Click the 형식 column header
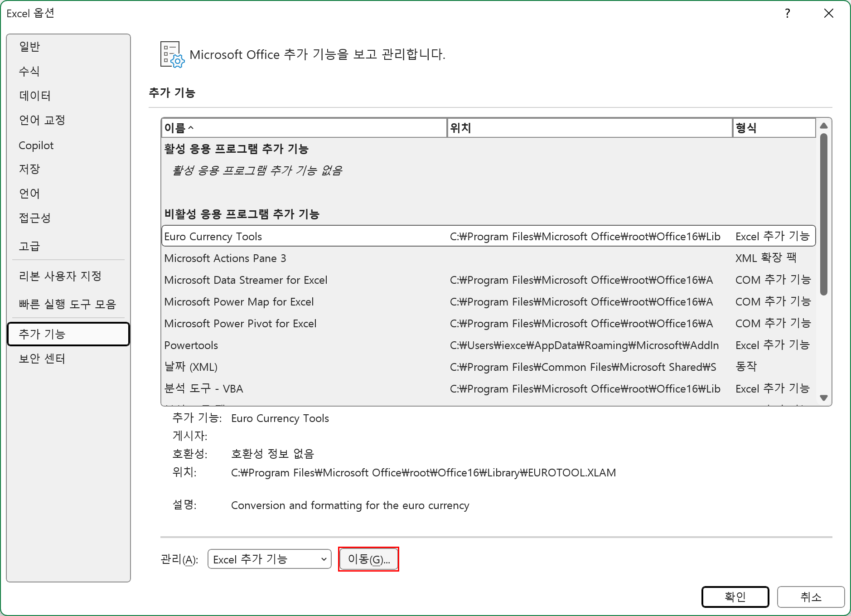The height and width of the screenshot is (616, 851). (x=774, y=128)
